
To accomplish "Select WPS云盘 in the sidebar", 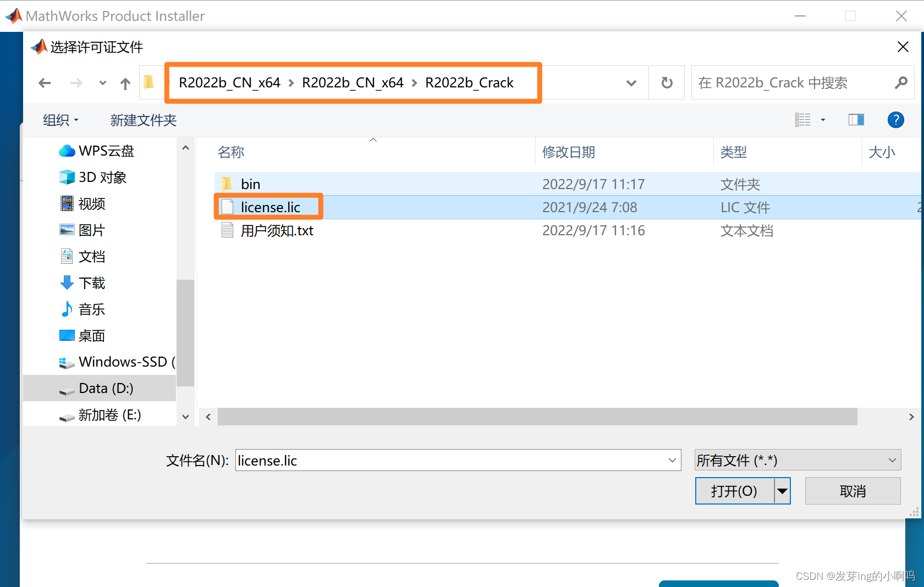I will pos(97,151).
